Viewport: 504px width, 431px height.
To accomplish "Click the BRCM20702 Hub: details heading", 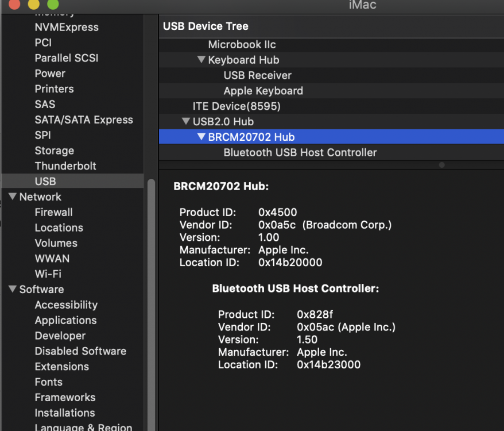I will point(221,186).
